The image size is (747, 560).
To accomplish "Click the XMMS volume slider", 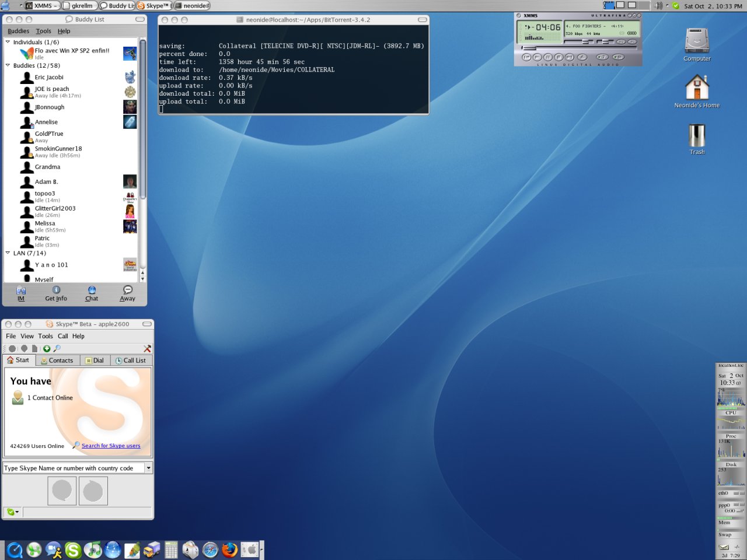I will 579,41.
